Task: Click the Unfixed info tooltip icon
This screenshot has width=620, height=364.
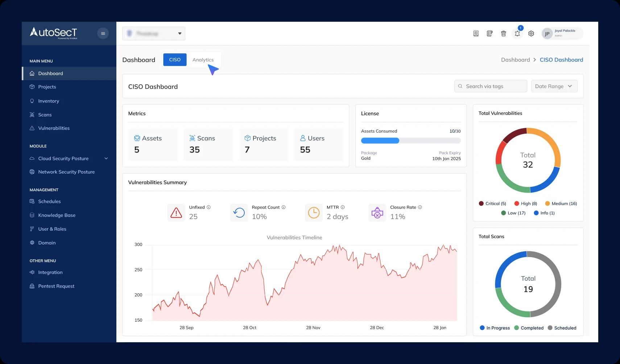Action: tap(208, 207)
